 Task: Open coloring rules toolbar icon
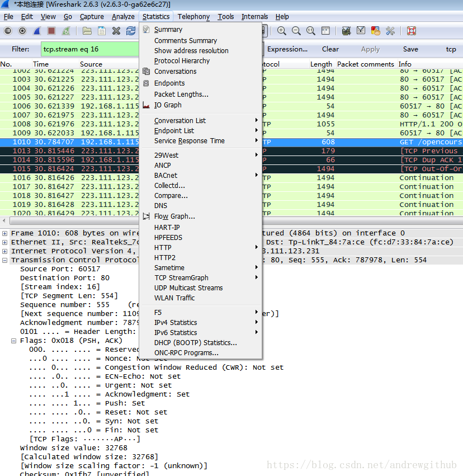tap(375, 31)
